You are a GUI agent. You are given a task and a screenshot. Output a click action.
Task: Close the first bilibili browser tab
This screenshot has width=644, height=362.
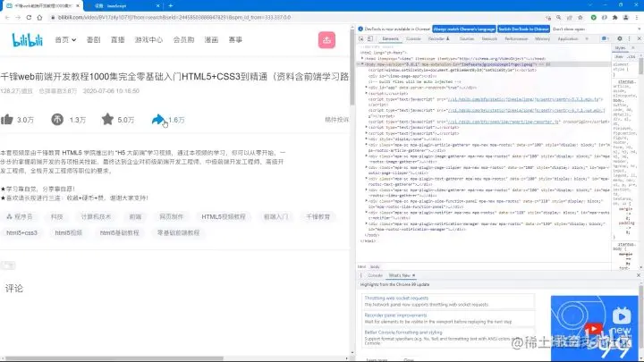(78, 5)
